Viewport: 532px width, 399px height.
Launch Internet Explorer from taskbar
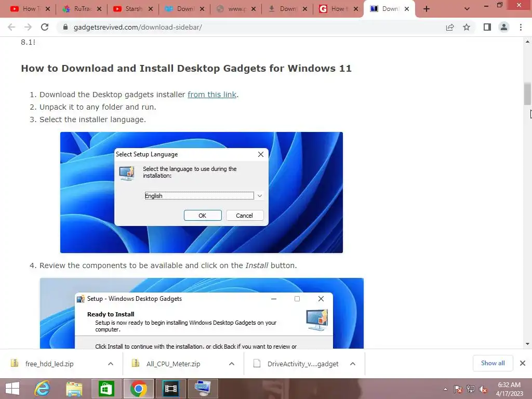pos(43,389)
